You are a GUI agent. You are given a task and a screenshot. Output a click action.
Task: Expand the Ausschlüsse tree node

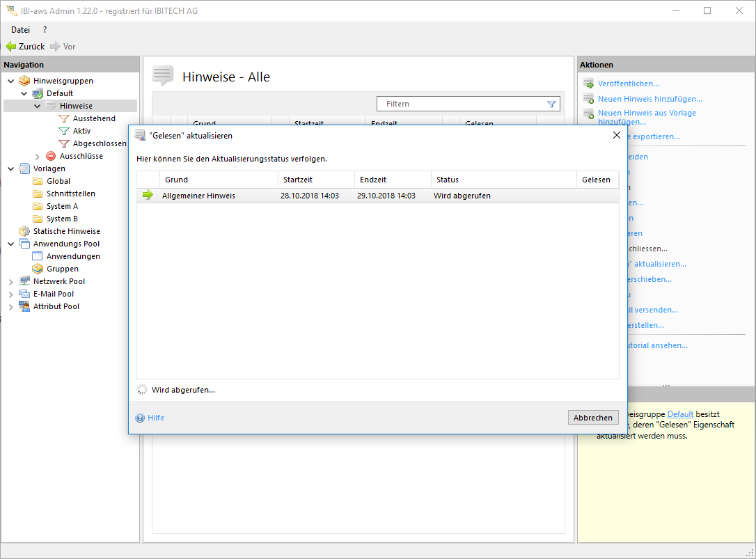coord(37,157)
